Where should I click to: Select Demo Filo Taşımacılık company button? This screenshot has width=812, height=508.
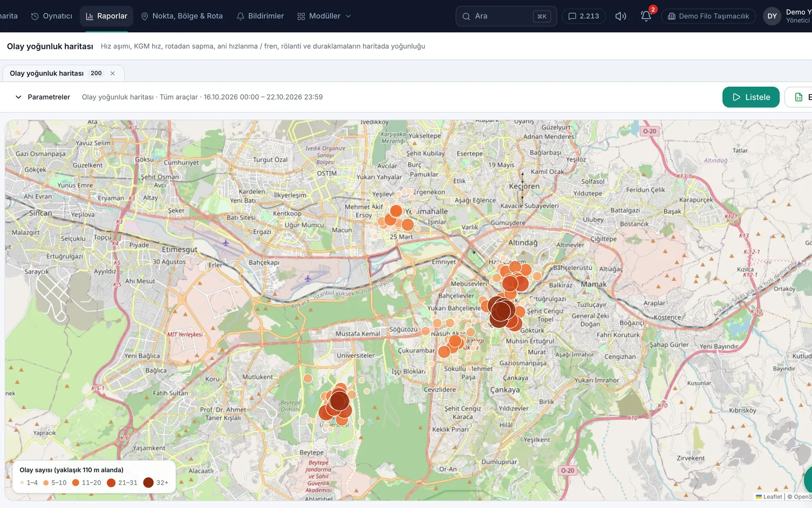708,16
